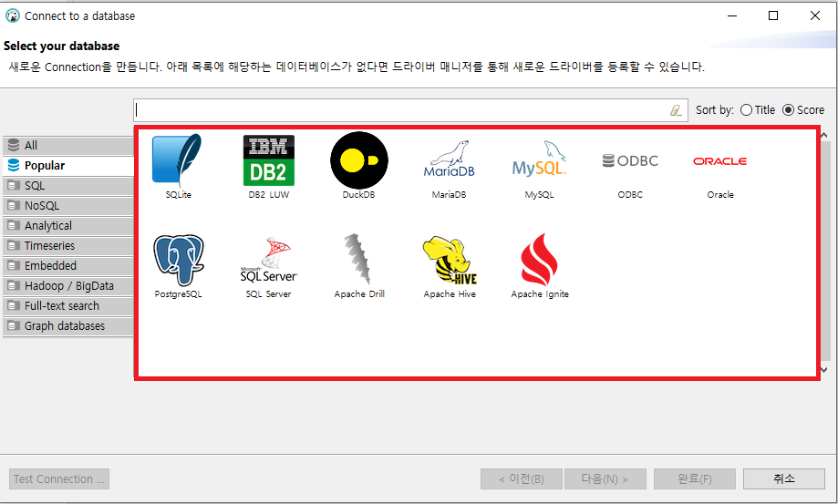838x504 pixels.
Task: Open the Graph databases category
Action: 67,325
